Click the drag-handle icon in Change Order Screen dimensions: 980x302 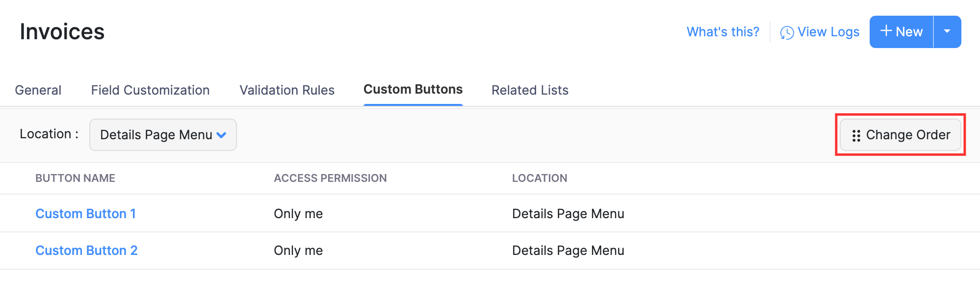tap(856, 135)
